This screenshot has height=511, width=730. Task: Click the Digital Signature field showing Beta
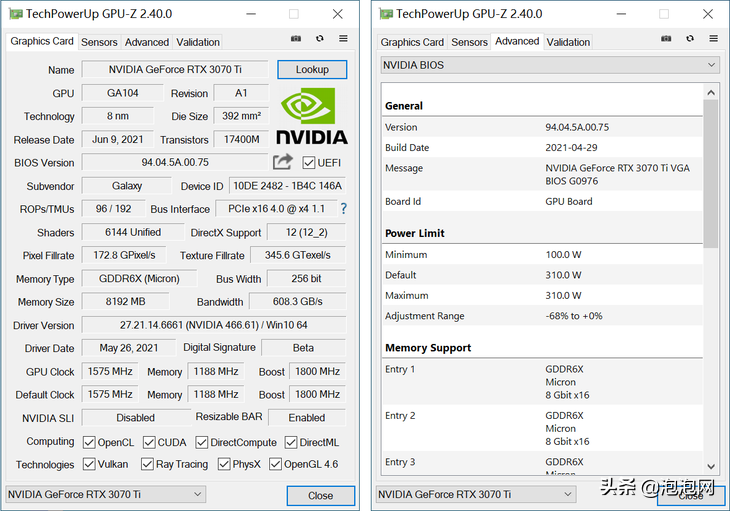[304, 348]
